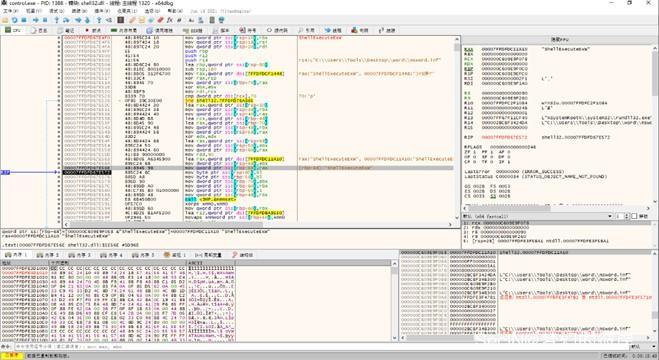The height and width of the screenshot is (360, 659).
Task: Open the 默认 command type dropdown
Action: (642, 347)
